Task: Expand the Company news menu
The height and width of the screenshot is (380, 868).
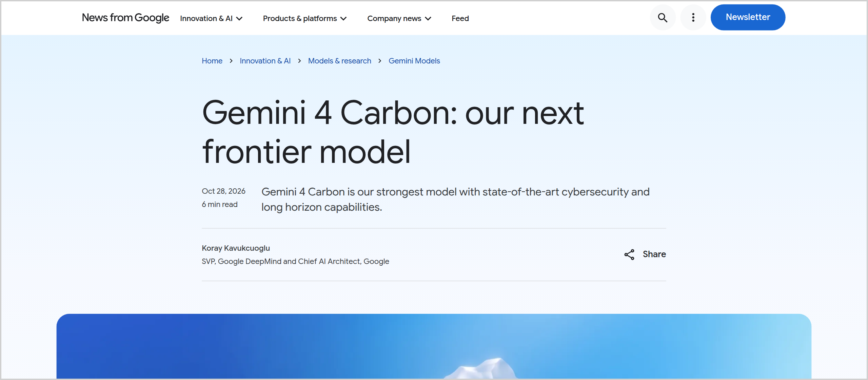Action: coord(399,18)
